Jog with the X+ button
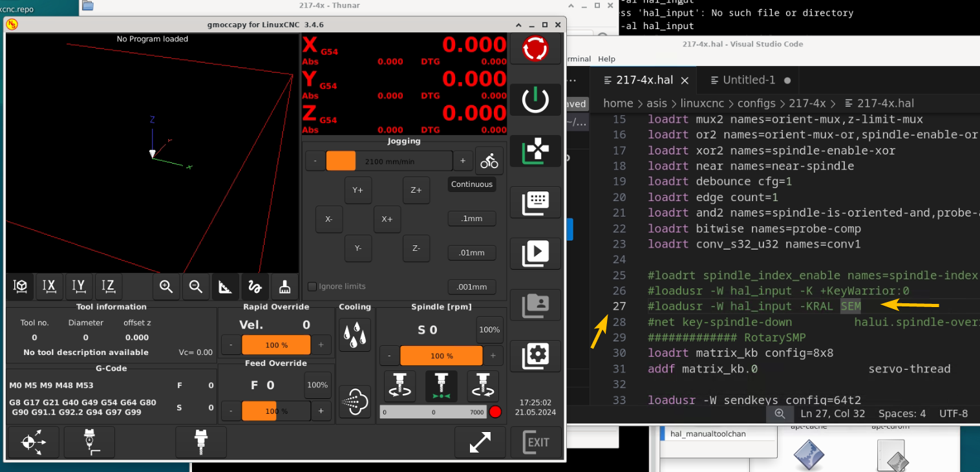Image resolution: width=980 pixels, height=472 pixels. click(387, 219)
